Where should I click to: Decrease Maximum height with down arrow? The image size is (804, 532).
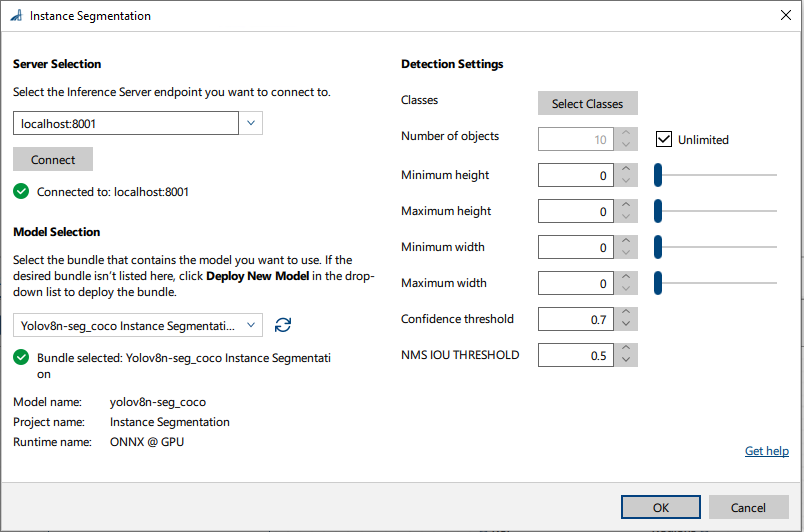(x=626, y=216)
